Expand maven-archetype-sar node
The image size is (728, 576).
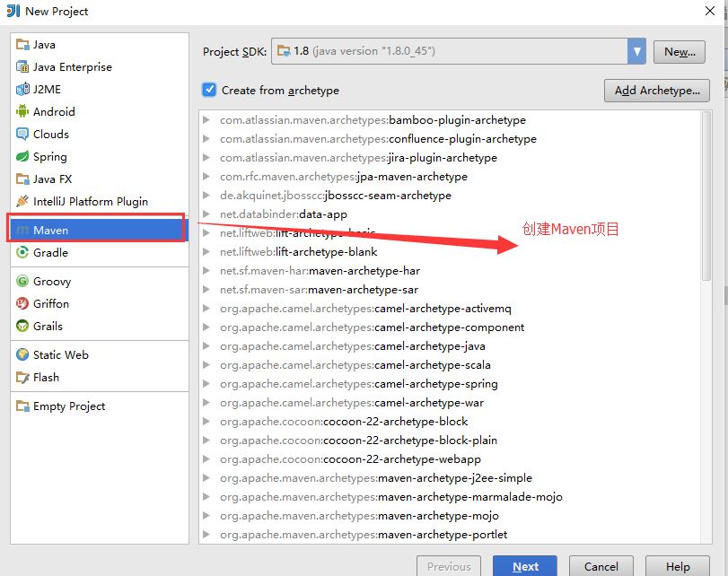tap(206, 290)
